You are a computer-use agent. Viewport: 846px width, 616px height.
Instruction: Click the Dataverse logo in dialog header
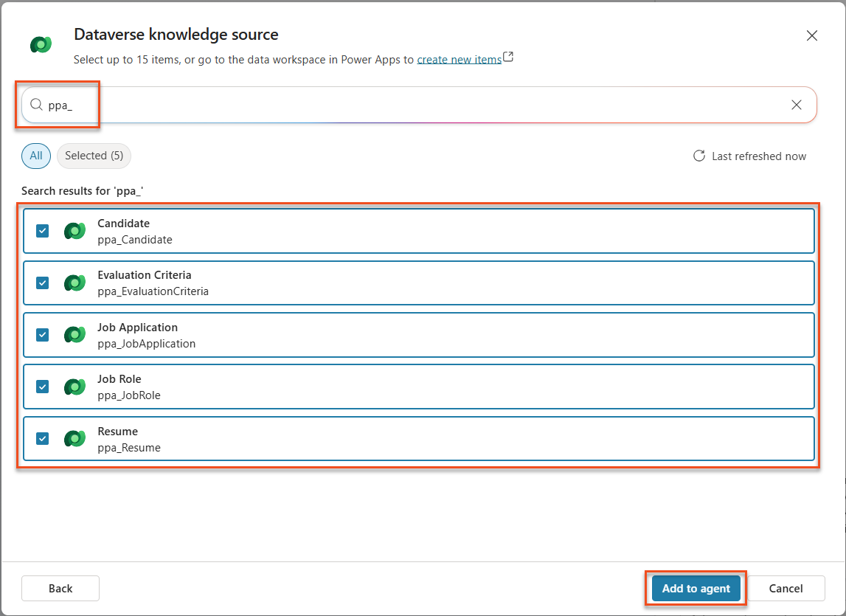coord(41,44)
